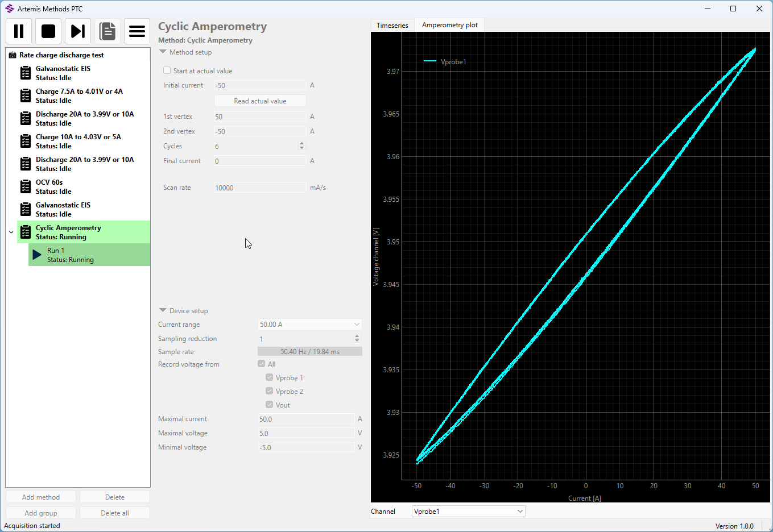
Task: Select the OCV 60s method checklist icon
Action: click(26, 186)
